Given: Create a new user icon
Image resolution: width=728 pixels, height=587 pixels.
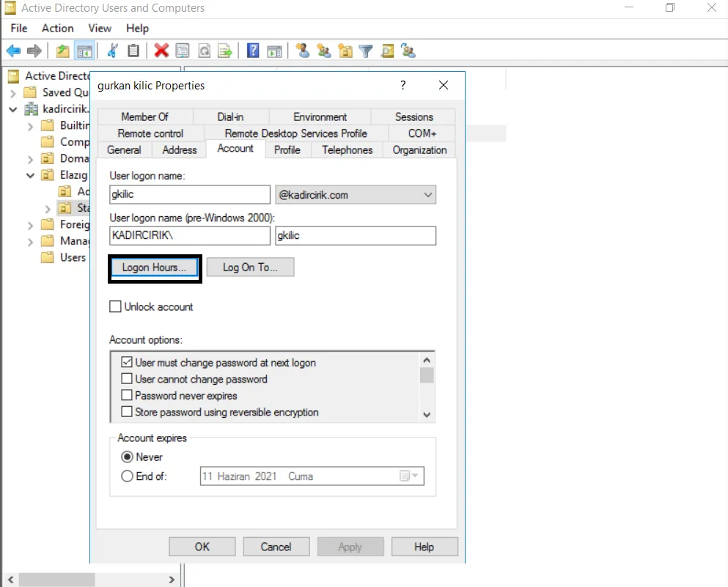Looking at the screenshot, I should pyautogui.click(x=302, y=51).
